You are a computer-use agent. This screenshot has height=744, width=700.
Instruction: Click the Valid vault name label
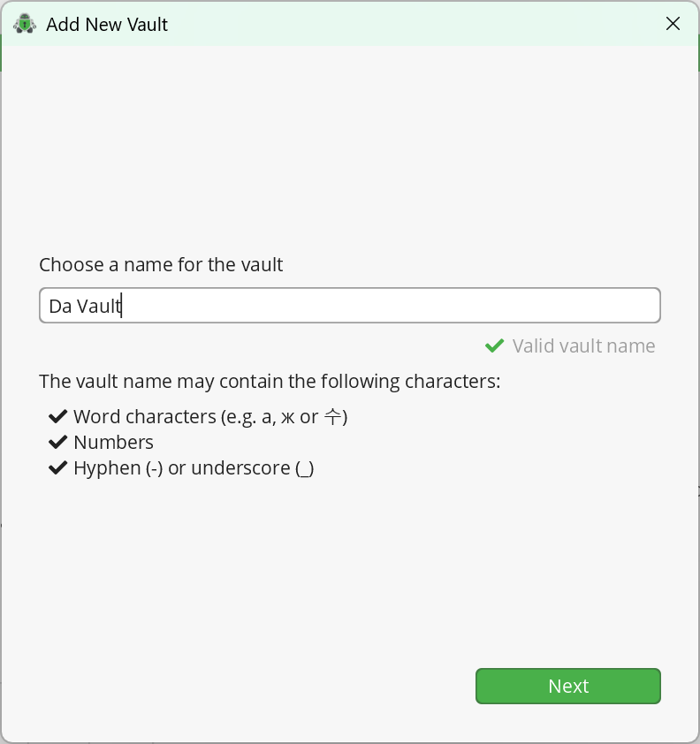pyautogui.click(x=583, y=345)
